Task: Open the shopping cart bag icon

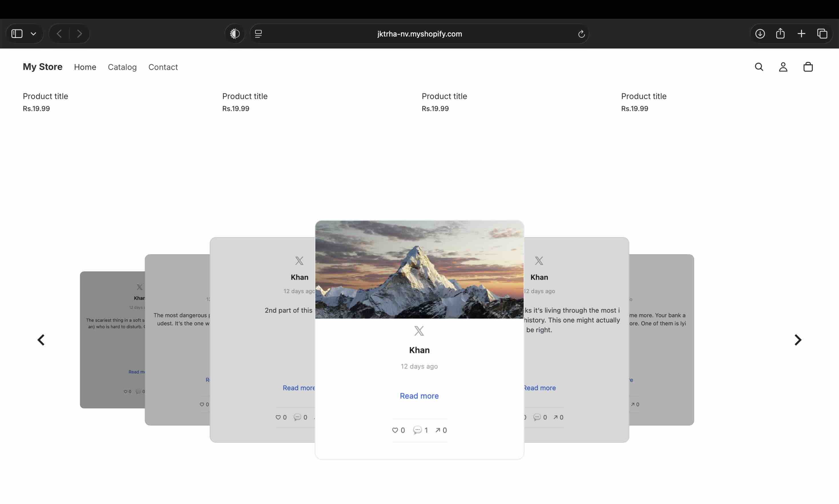Action: (x=808, y=67)
